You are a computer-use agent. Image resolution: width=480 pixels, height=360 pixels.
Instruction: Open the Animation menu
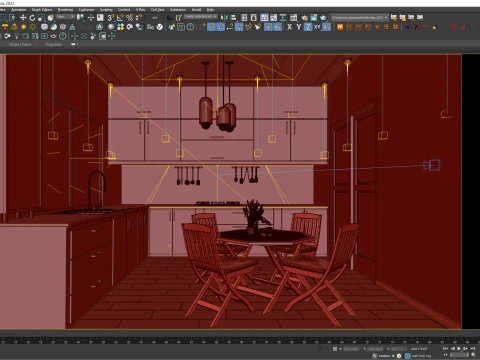[18, 10]
